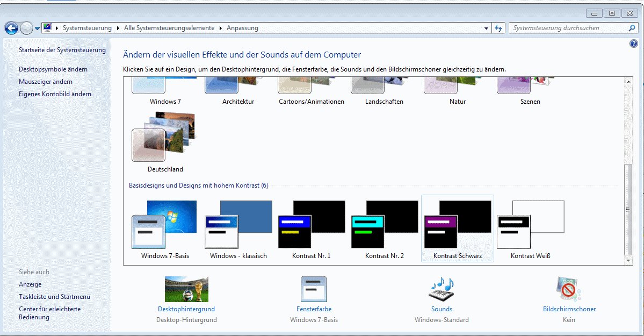Click the magnifier search icon

632,28
